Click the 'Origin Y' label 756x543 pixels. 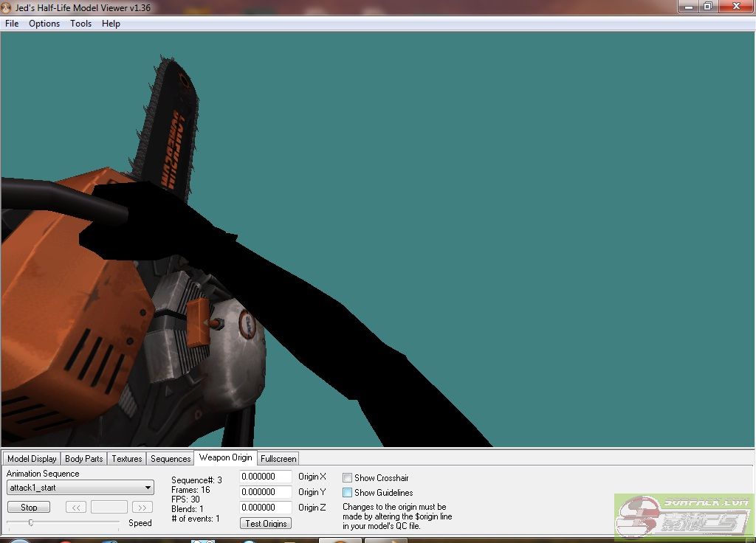(312, 492)
